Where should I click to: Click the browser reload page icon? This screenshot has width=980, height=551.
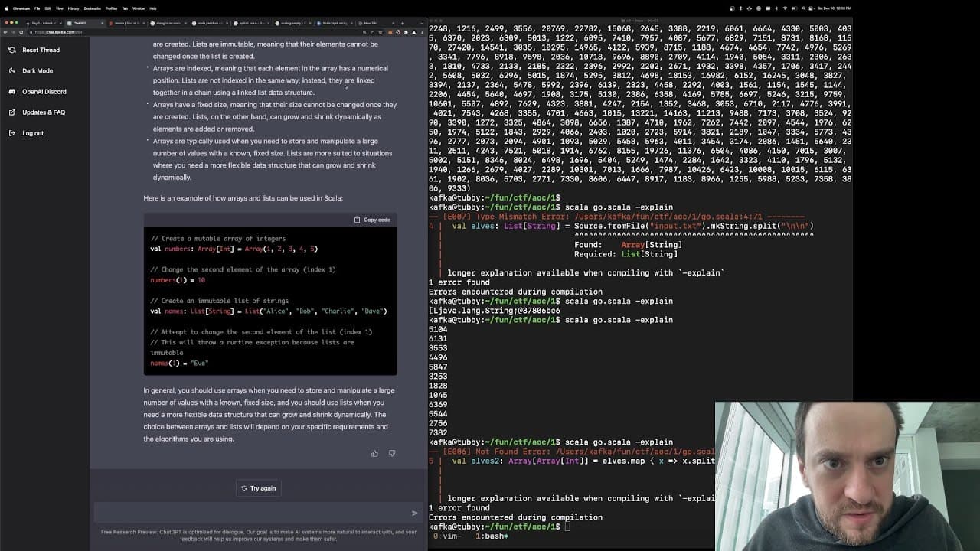(21, 32)
